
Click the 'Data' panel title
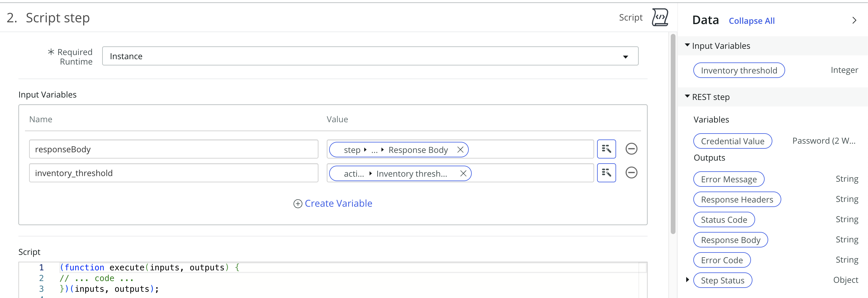point(705,20)
